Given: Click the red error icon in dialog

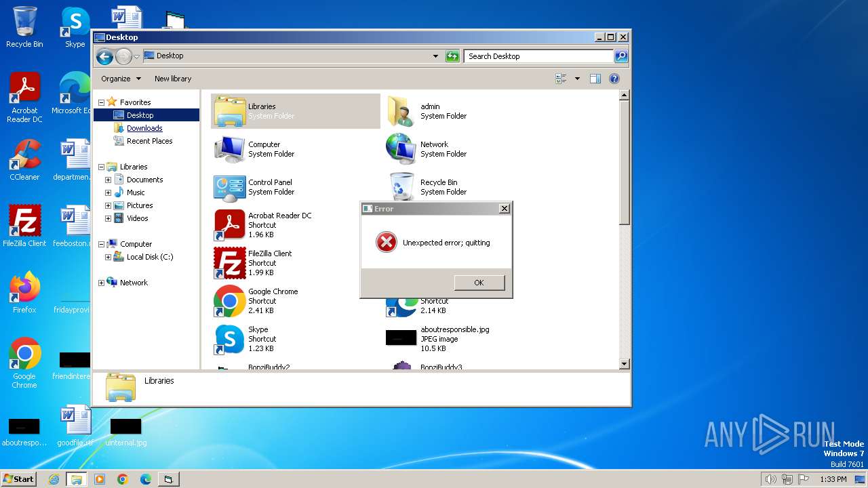Looking at the screenshot, I should coord(387,242).
